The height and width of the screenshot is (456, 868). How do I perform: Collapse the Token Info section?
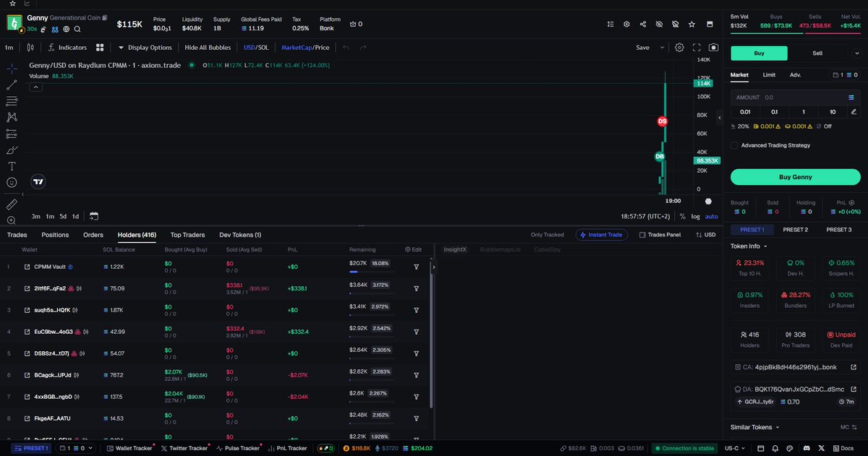pyautogui.click(x=749, y=246)
